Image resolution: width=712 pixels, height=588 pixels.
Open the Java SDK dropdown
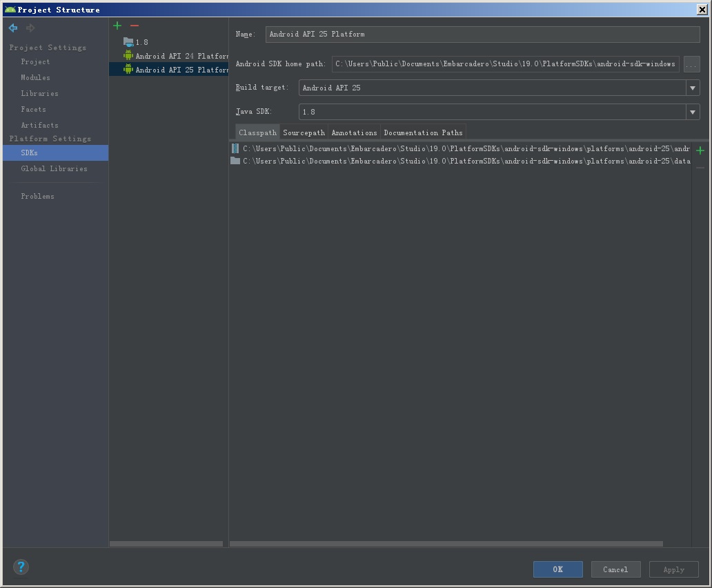tap(693, 112)
